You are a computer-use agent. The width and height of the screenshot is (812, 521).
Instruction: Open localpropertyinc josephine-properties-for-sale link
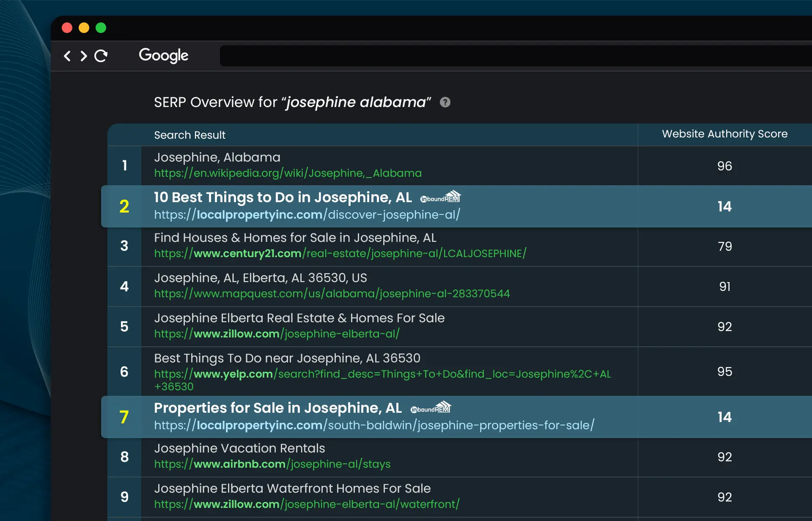(x=374, y=425)
